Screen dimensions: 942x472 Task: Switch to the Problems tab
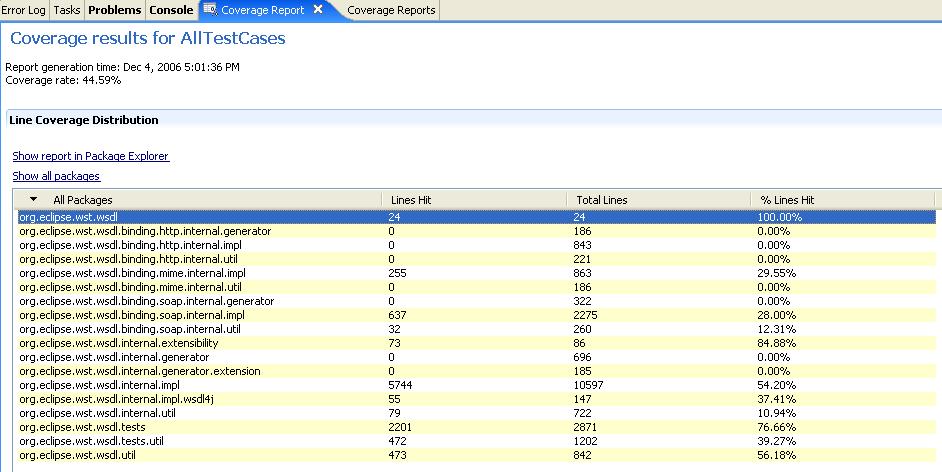point(114,10)
